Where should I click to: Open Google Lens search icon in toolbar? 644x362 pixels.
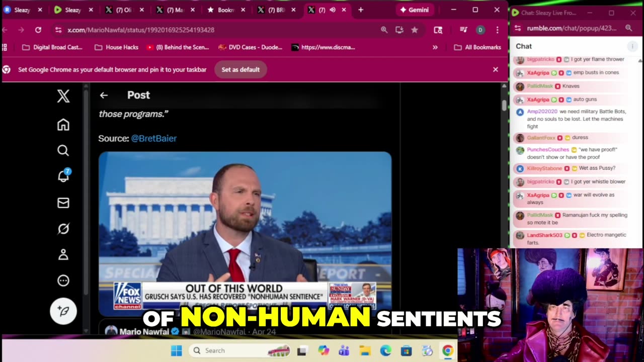point(438,30)
